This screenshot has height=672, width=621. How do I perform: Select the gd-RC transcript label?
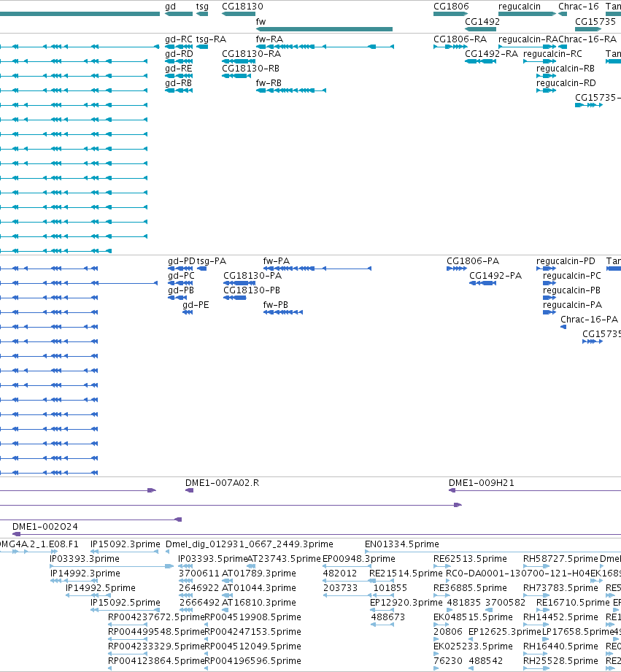pos(179,39)
